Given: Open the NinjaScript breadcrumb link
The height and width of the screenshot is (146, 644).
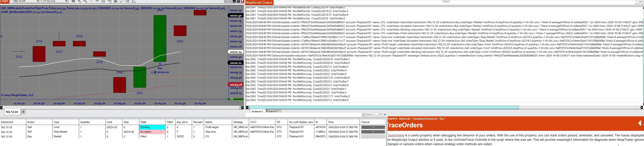Looking at the screenshot, I should [x=405, y=119].
